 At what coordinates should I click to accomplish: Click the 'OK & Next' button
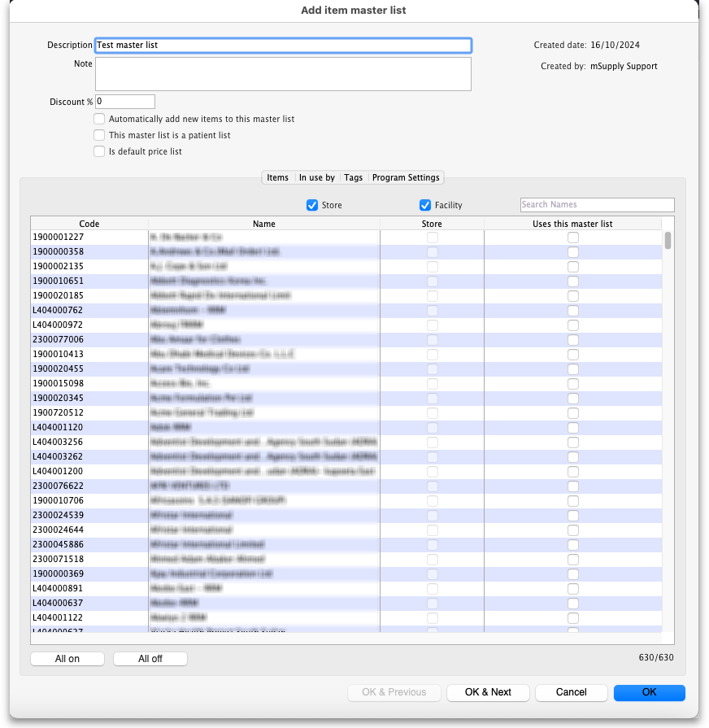click(488, 692)
